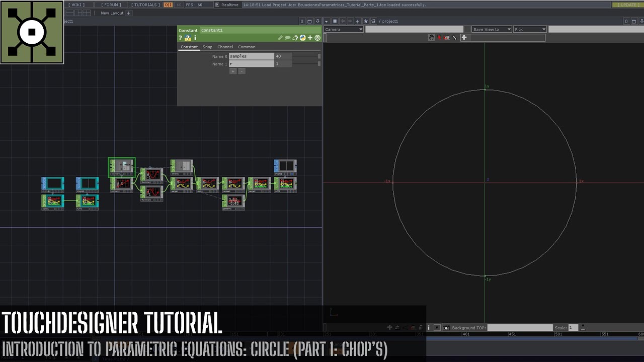644x362 pixels.
Task: Open the FORUM menu link
Action: [x=111, y=5]
